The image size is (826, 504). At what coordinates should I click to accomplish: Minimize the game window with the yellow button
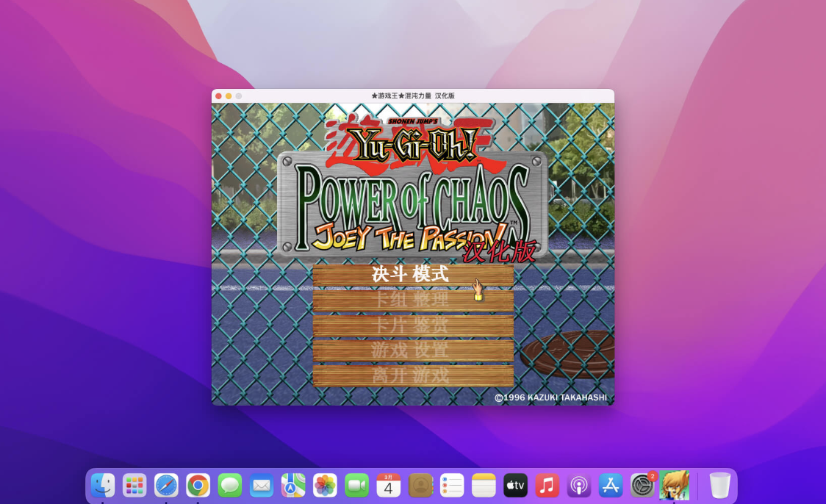[x=229, y=96]
